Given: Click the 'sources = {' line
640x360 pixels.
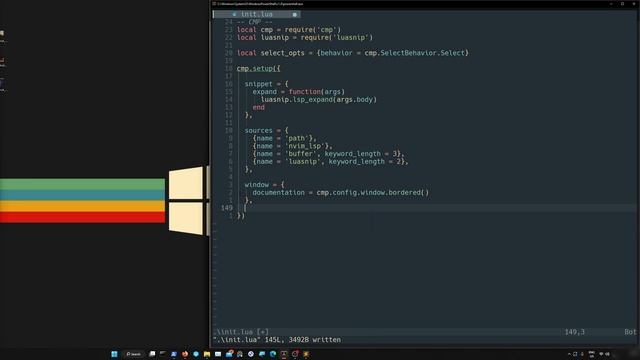Looking at the screenshot, I should tap(267, 131).
